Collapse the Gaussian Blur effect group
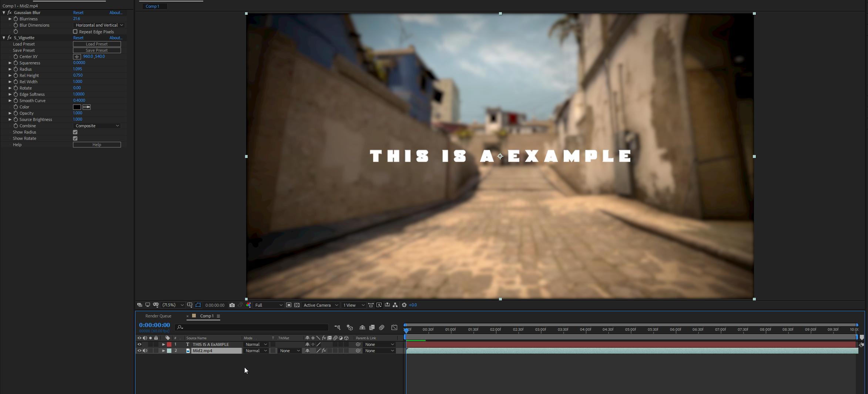868x394 pixels. pyautogui.click(x=4, y=13)
